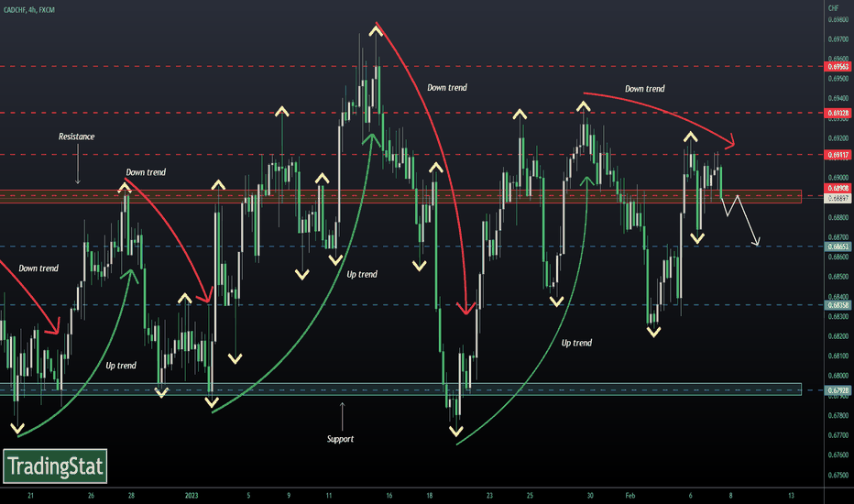This screenshot has width=854, height=504.
Task: Click the CADCHF, 4h, FXCM symbol title
Action: [x=29, y=10]
